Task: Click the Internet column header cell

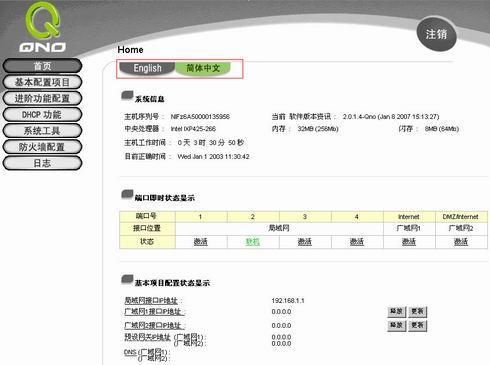Action: point(409,217)
